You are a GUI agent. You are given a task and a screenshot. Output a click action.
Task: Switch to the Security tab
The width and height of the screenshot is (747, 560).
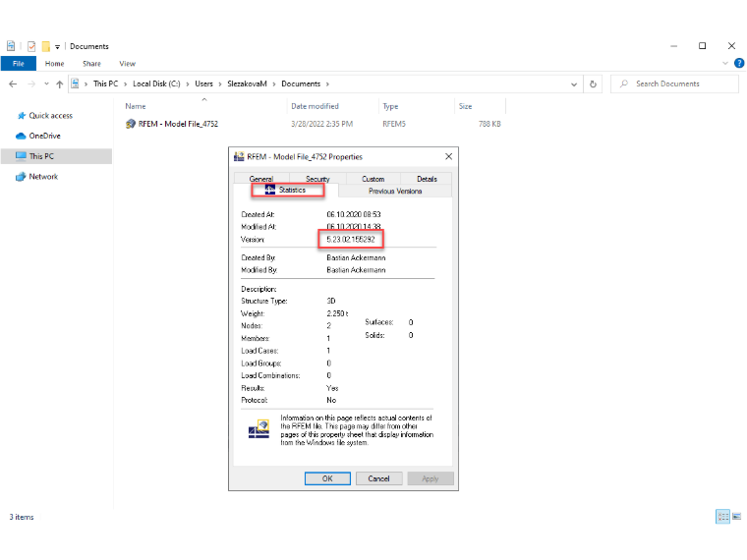point(317,179)
